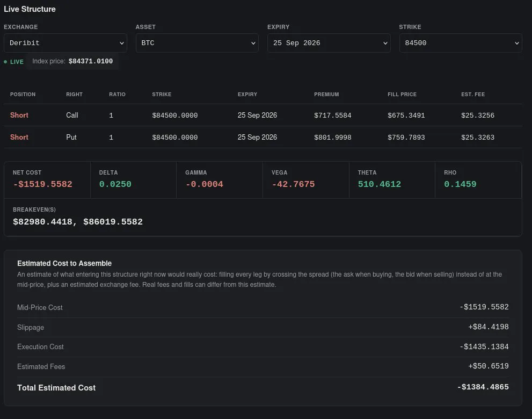This screenshot has width=532, height=419.
Task: Click the Estimated Cost to Assemble heading
Action: (64, 263)
